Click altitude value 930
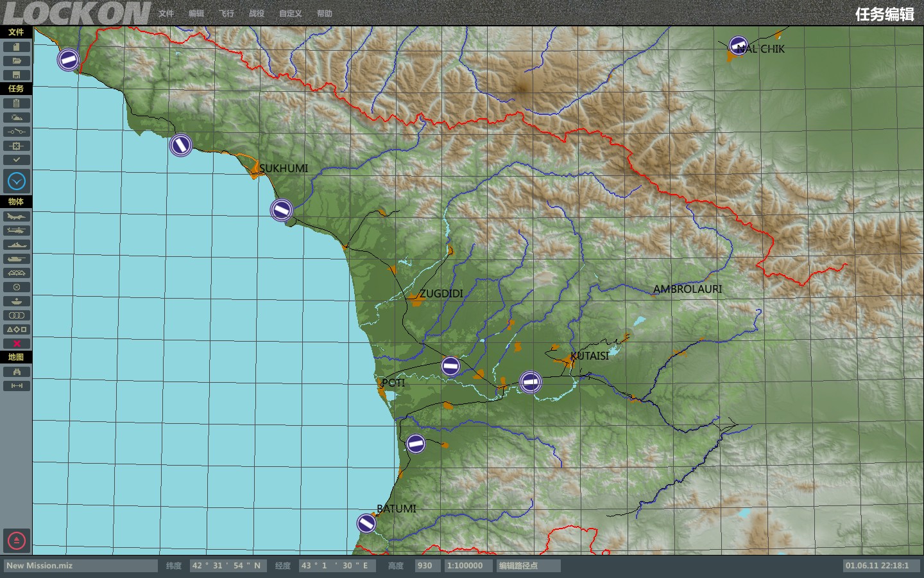The height and width of the screenshot is (578, 924). point(428,566)
